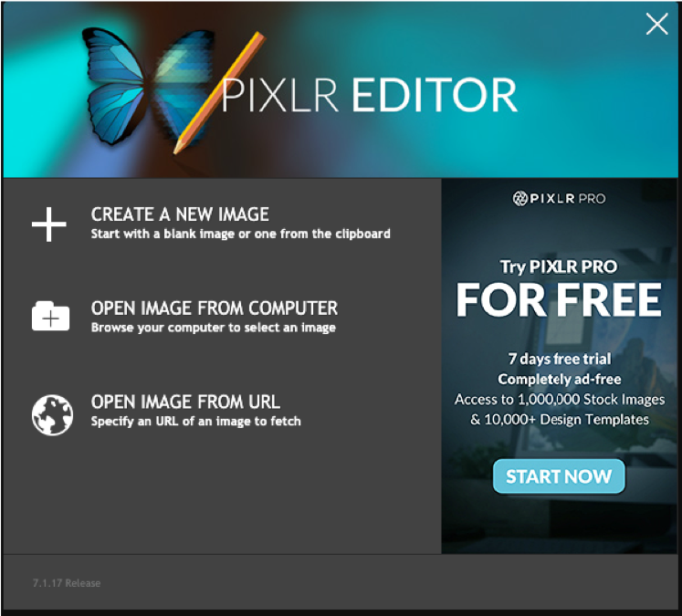
Task: Click the FOR FREE ad text
Action: point(559,300)
